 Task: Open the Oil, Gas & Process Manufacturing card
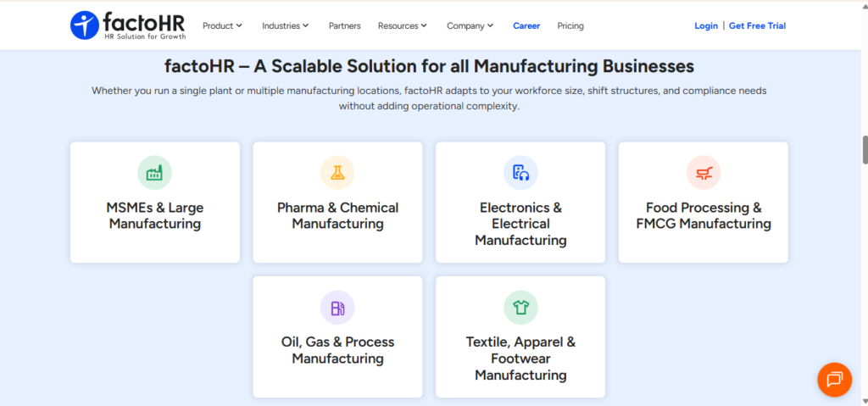click(x=337, y=336)
